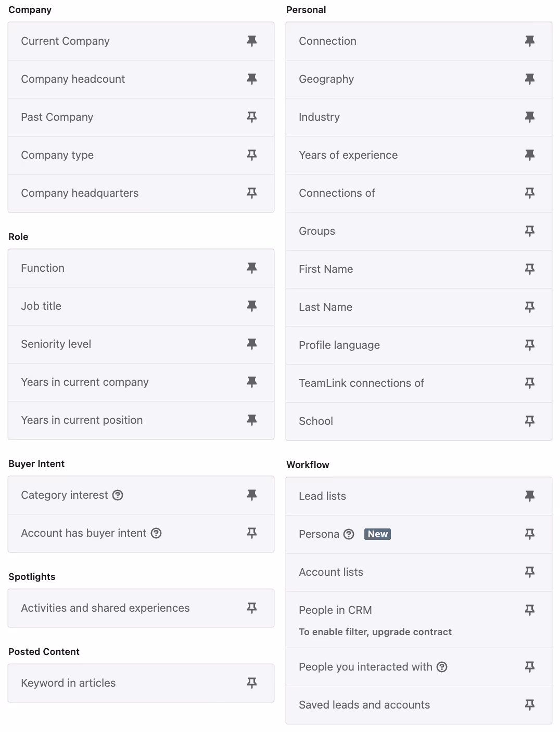Expand the Company headcount filter
560x732 pixels.
(x=141, y=79)
